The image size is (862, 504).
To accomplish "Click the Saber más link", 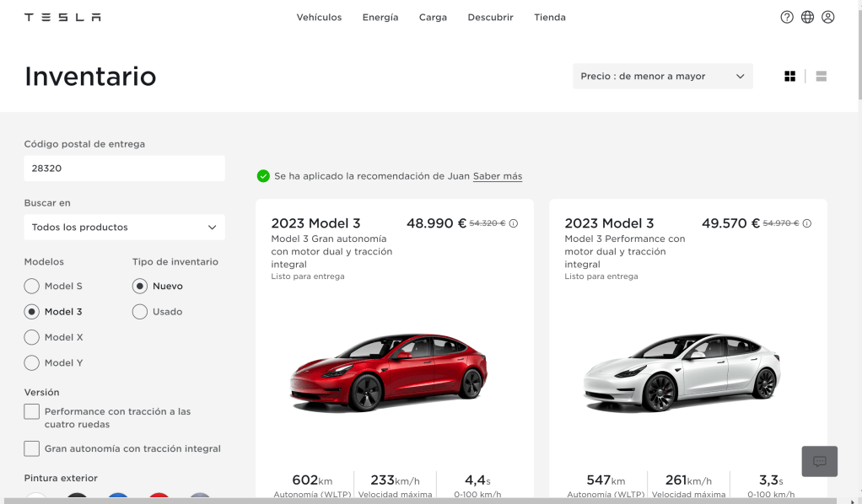I will pos(498,176).
